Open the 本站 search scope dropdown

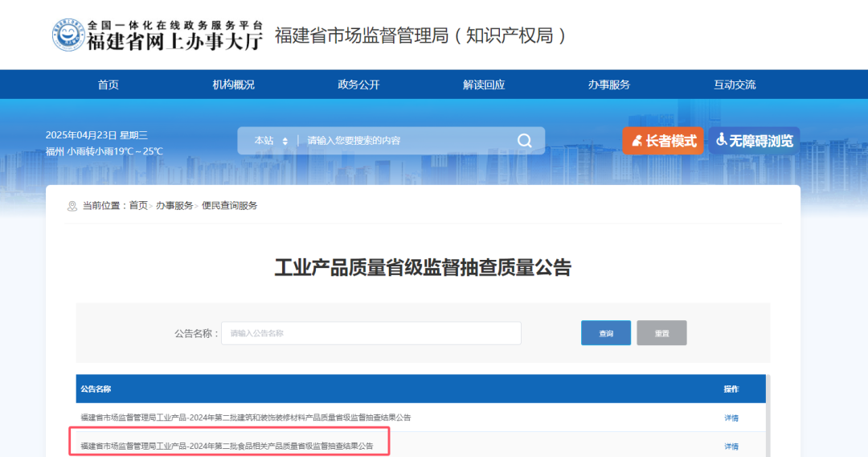click(271, 141)
